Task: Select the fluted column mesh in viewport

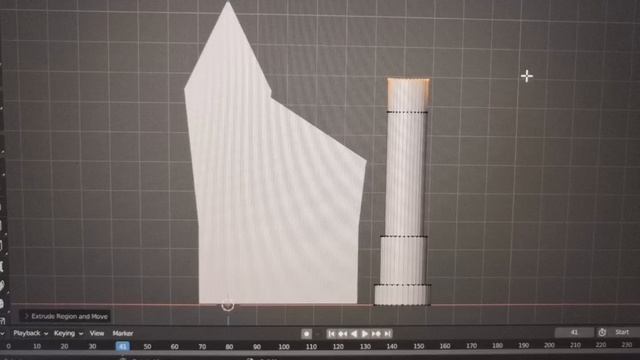Action: tap(404, 192)
